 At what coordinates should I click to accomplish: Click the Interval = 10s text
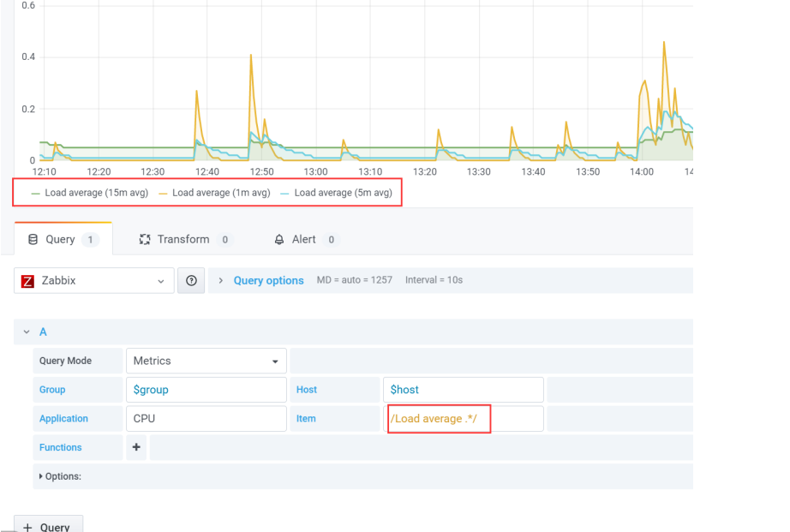(x=434, y=280)
